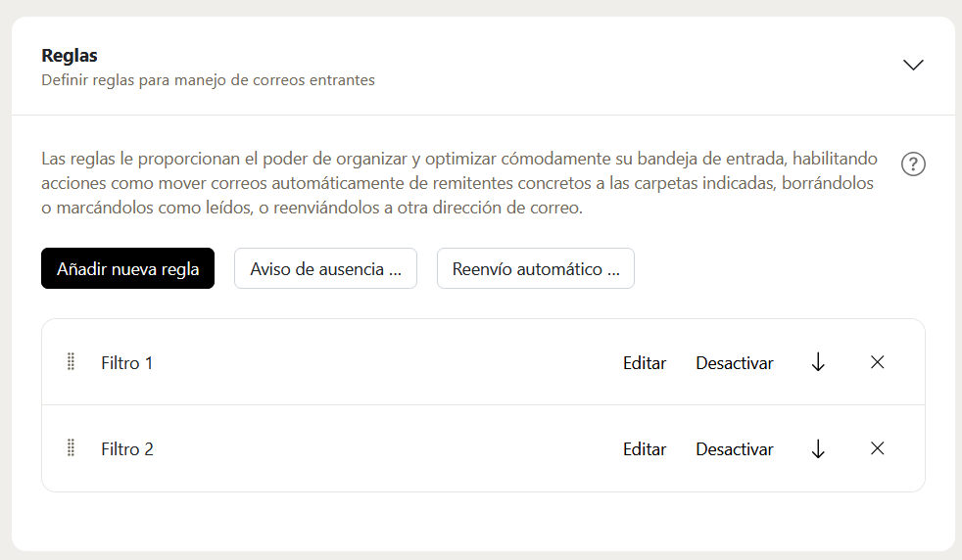Viewport: 962px width, 560px height.
Task: Click the rules subtitle about correos entrantes
Action: click(x=208, y=80)
